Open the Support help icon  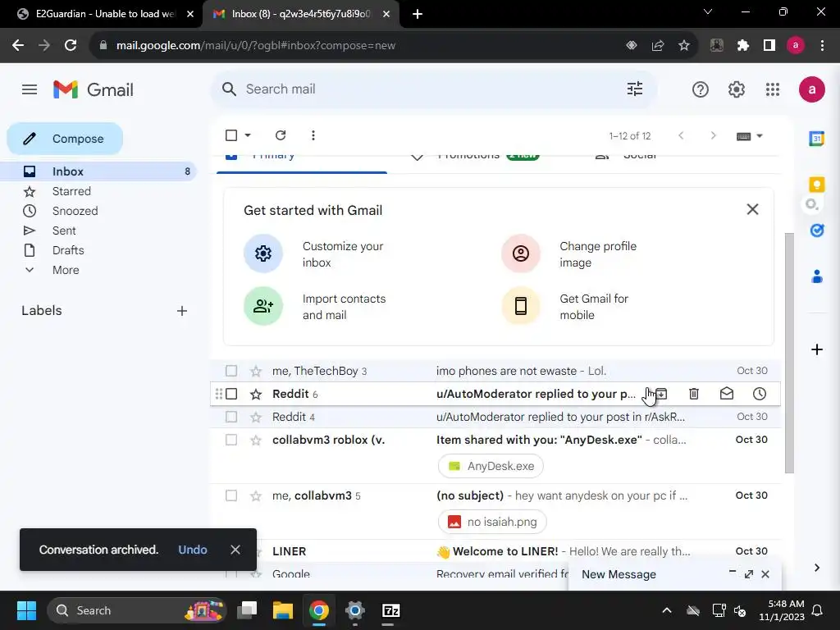701,89
